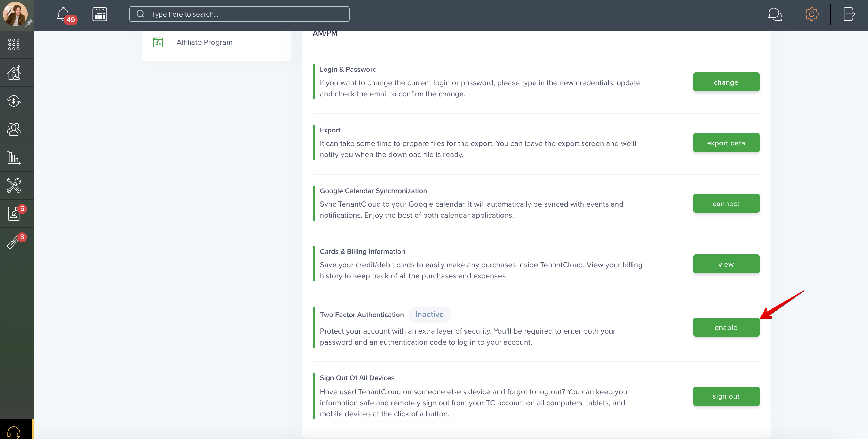This screenshot has width=868, height=439.
Task: Enable Two Factor Authentication
Action: click(x=726, y=327)
